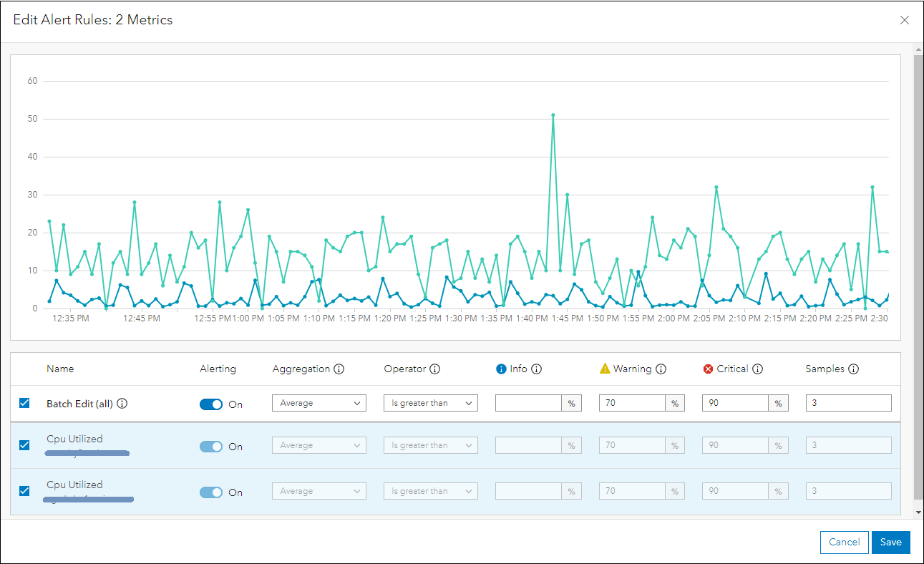The image size is (924, 564).
Task: Click the info icon next to Warning
Action: click(661, 369)
